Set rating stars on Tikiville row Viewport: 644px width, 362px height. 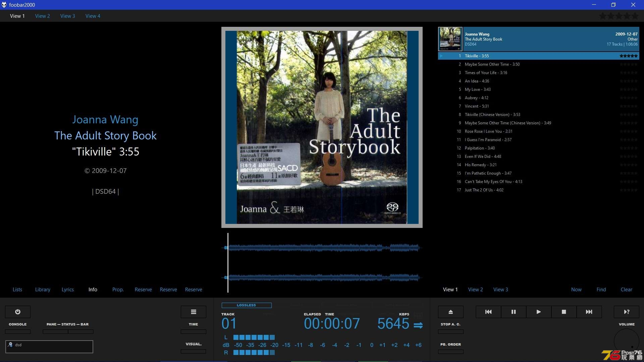[629, 56]
